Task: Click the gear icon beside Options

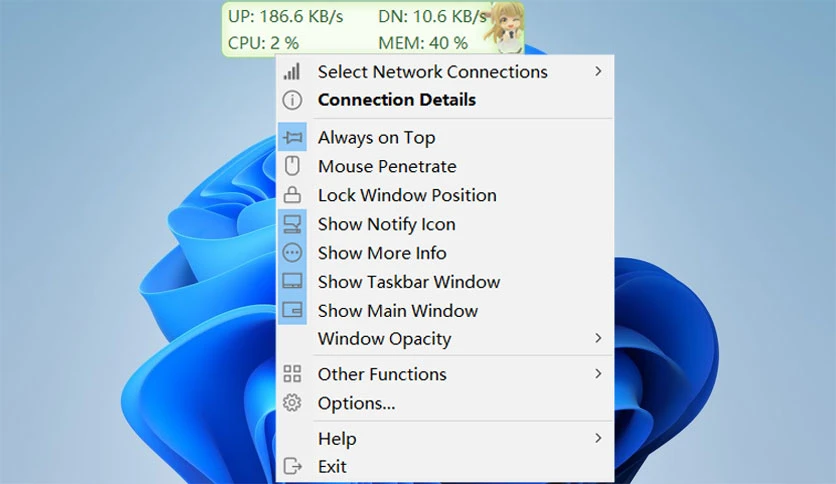Action: (x=292, y=403)
